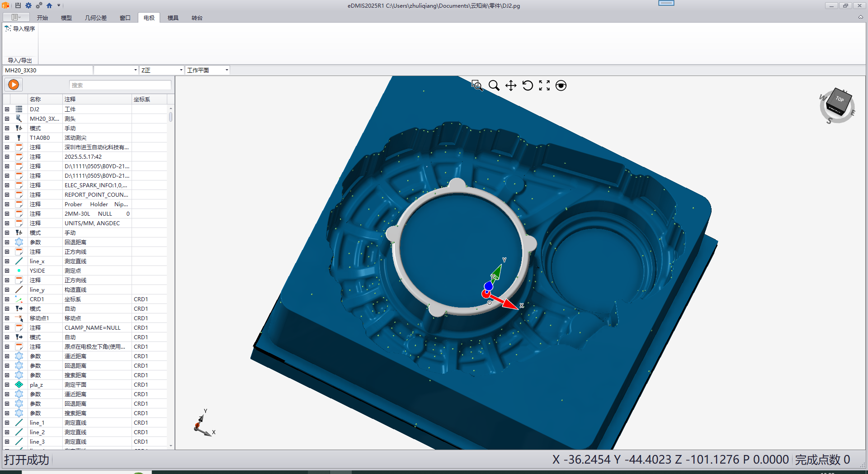Click the 搜索 search input field
The image size is (868, 474).
point(120,85)
